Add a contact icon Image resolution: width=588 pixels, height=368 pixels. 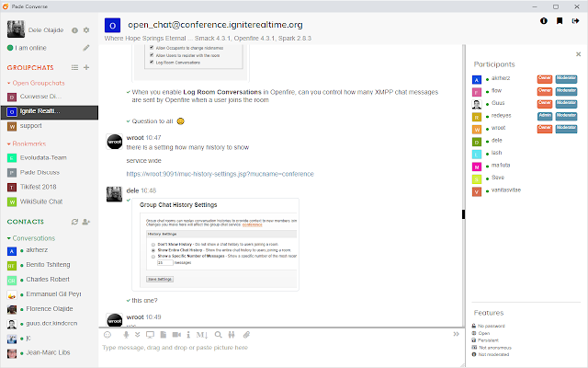(x=86, y=222)
